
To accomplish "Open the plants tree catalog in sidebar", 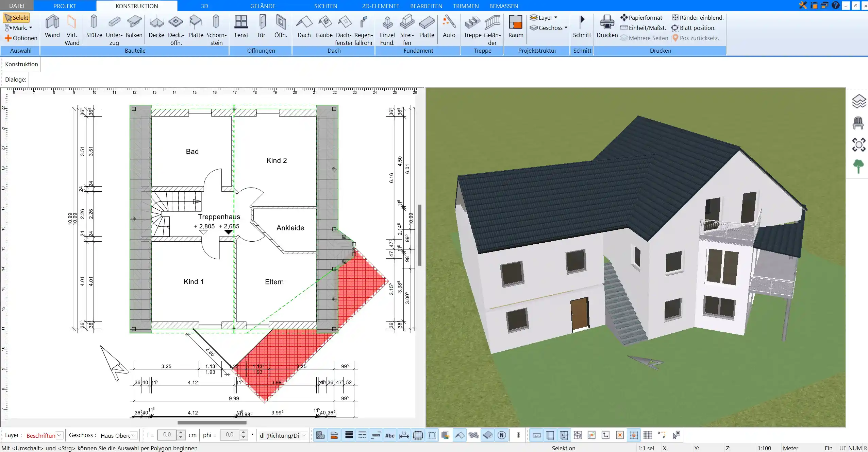I will tap(858, 166).
